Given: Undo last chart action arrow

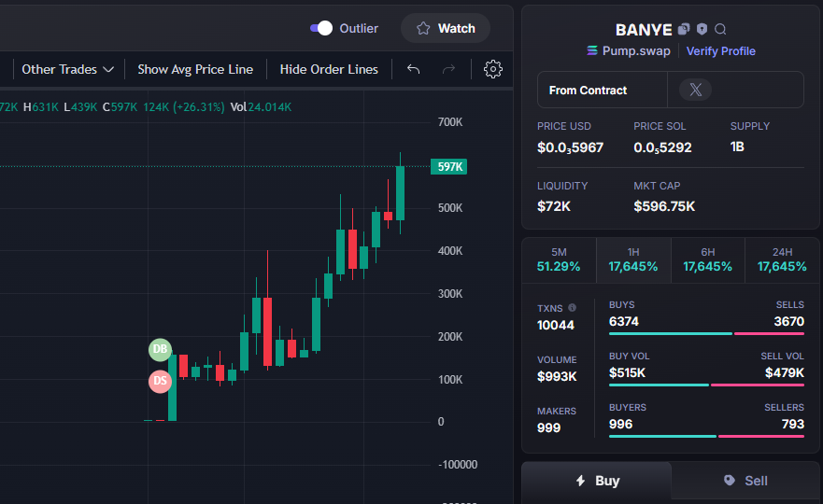Looking at the screenshot, I should [414, 69].
